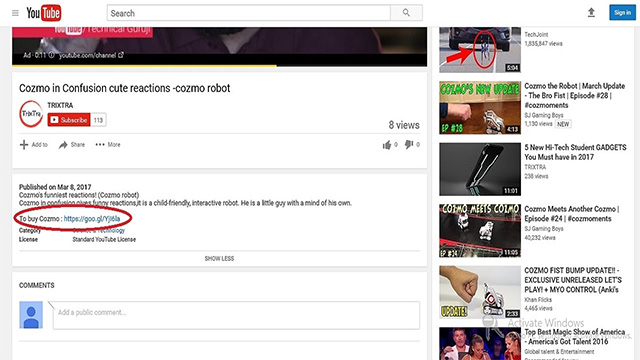The height and width of the screenshot is (360, 640).
Task: Click the YouTube logo
Action: point(44,13)
